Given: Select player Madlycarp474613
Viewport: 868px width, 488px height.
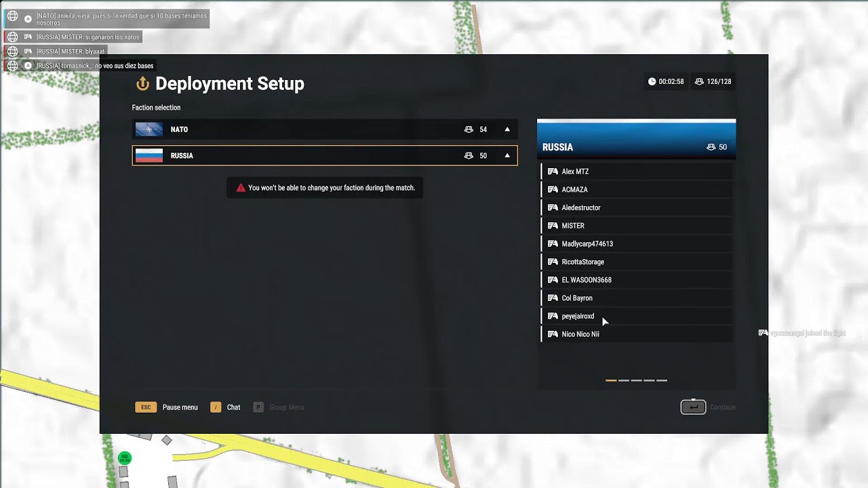Looking at the screenshot, I should click(x=636, y=244).
